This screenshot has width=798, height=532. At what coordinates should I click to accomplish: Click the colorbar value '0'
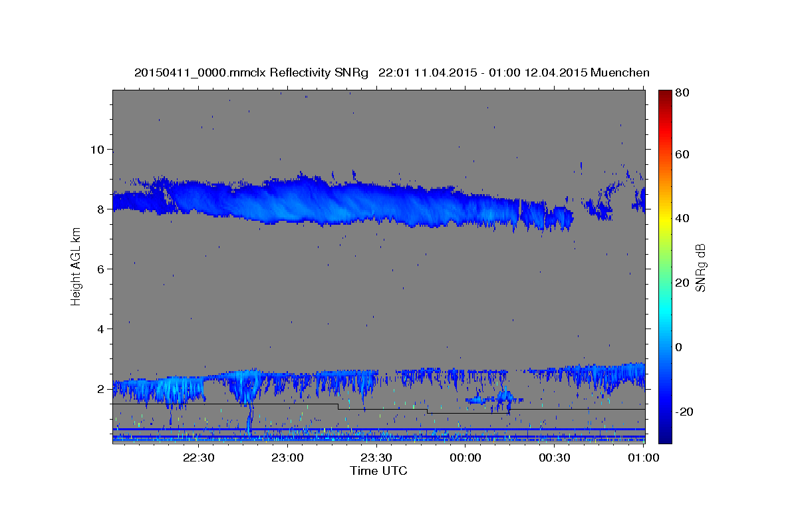[680, 347]
